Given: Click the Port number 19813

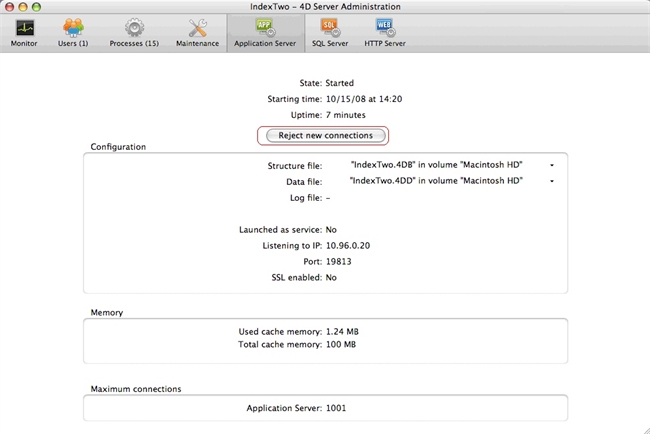Looking at the screenshot, I should (339, 261).
